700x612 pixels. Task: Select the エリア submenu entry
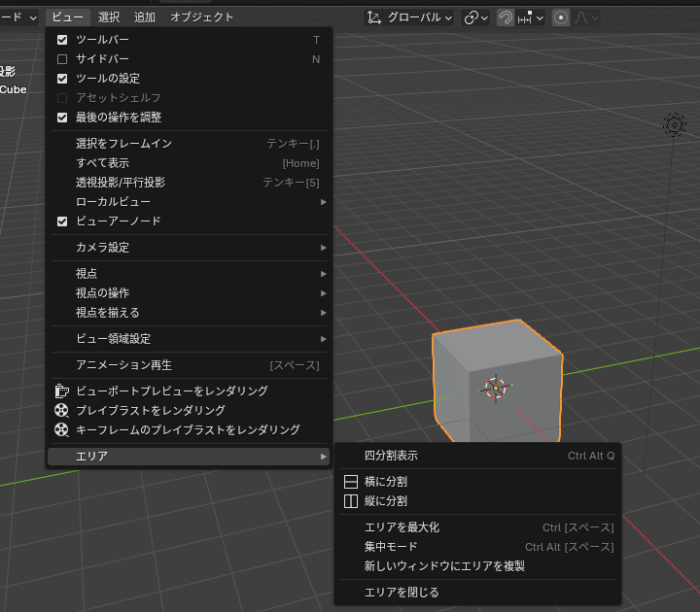pyautogui.click(x=189, y=457)
